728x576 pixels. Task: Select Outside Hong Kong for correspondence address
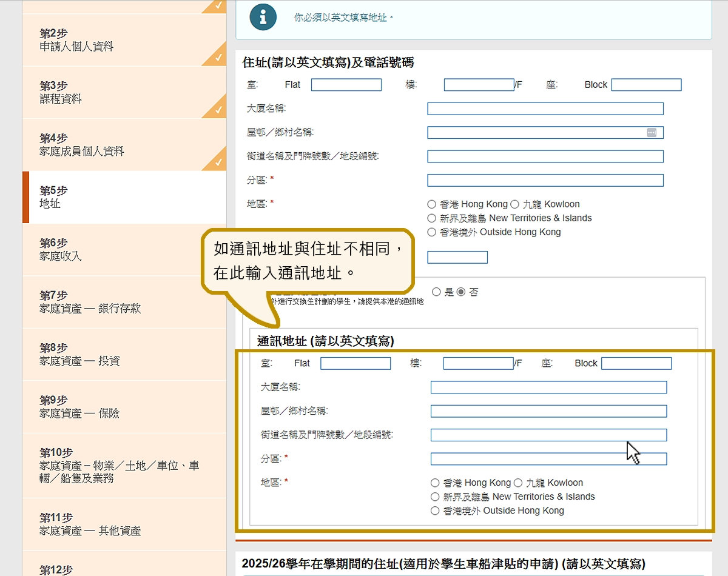(435, 511)
